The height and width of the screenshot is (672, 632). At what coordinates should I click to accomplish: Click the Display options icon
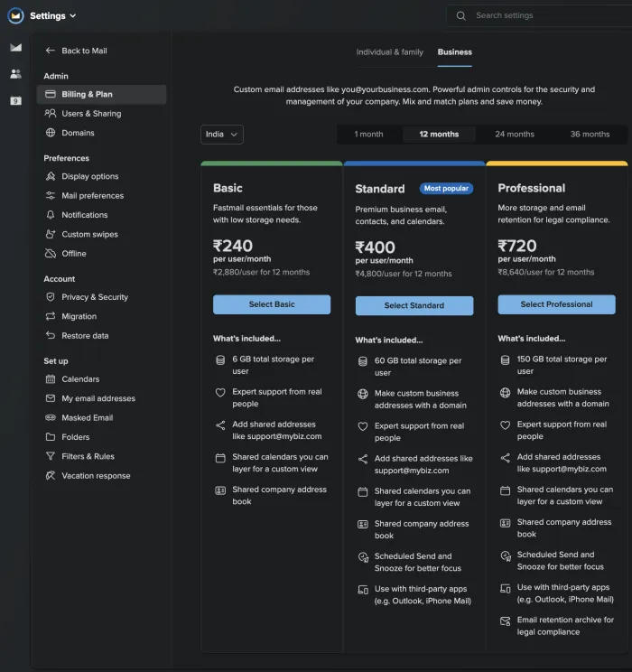pyautogui.click(x=51, y=176)
